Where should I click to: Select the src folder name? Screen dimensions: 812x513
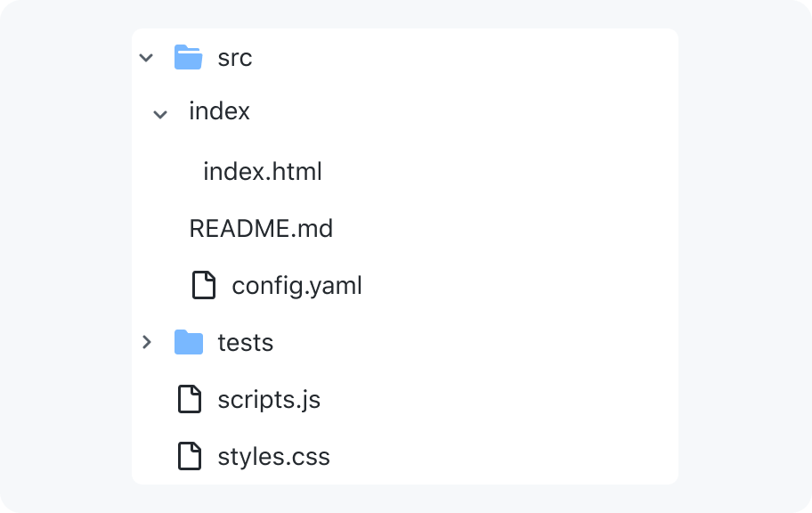pos(234,58)
